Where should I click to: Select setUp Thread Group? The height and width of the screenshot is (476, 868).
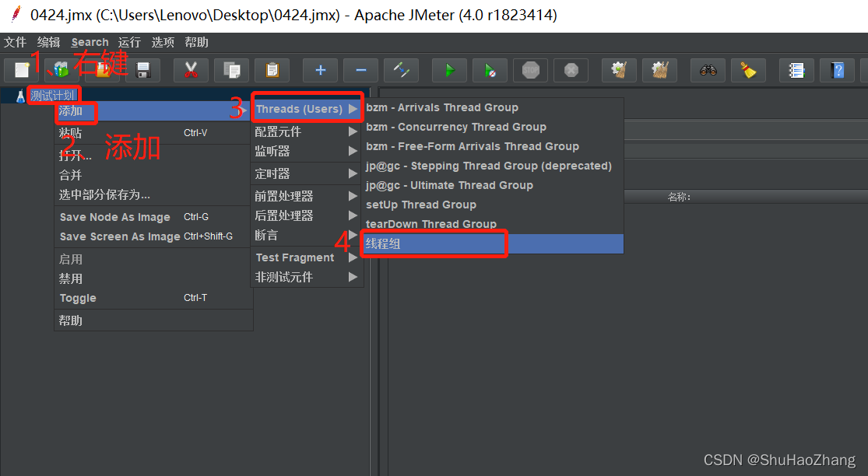pos(494,205)
